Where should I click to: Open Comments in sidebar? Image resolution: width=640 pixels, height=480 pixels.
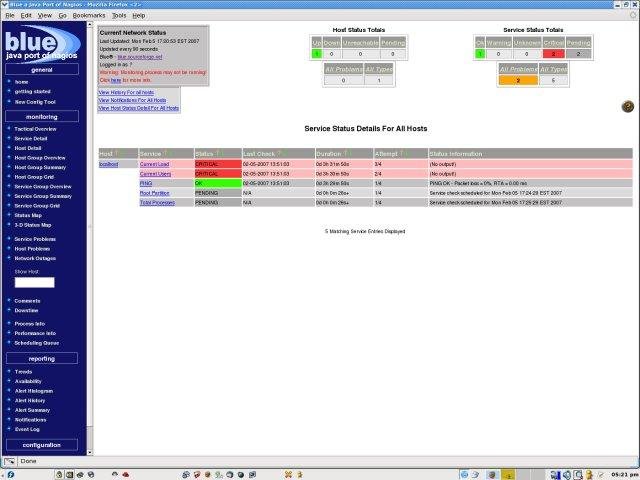(27, 301)
